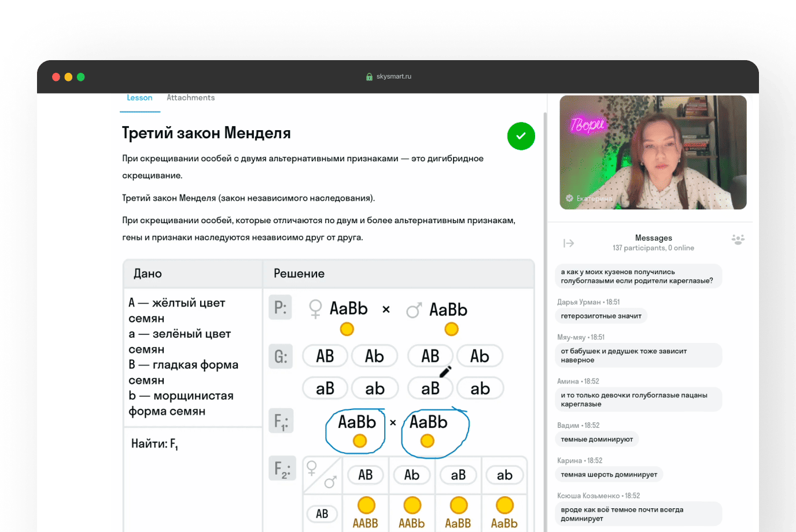
Task: Collapse the Messages panel with arrow icon
Action: point(569,243)
